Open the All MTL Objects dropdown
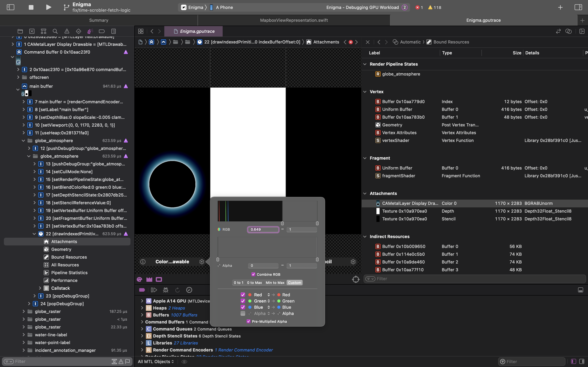This screenshot has height=367, width=588. 156,361
